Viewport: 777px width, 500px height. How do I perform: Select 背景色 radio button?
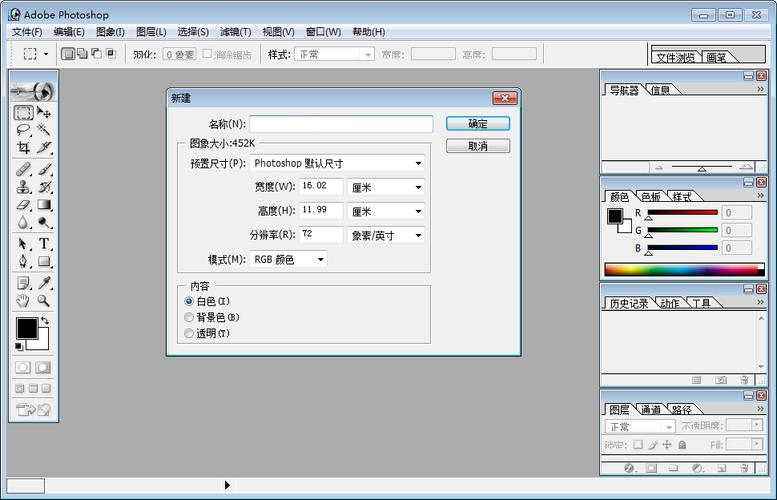click(189, 317)
